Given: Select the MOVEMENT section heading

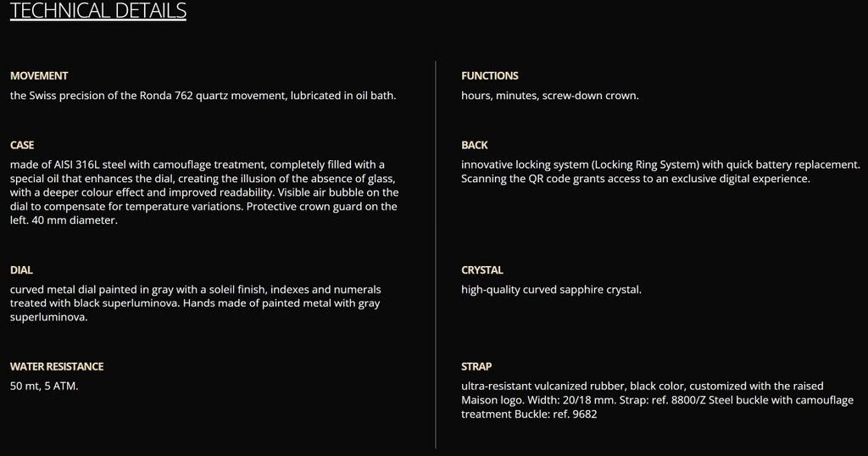Looking at the screenshot, I should click(39, 75).
